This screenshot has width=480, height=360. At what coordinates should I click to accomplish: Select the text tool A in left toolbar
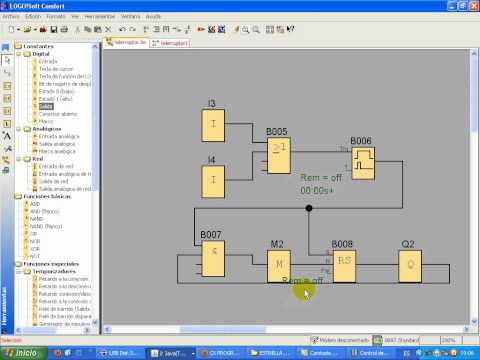[7, 136]
